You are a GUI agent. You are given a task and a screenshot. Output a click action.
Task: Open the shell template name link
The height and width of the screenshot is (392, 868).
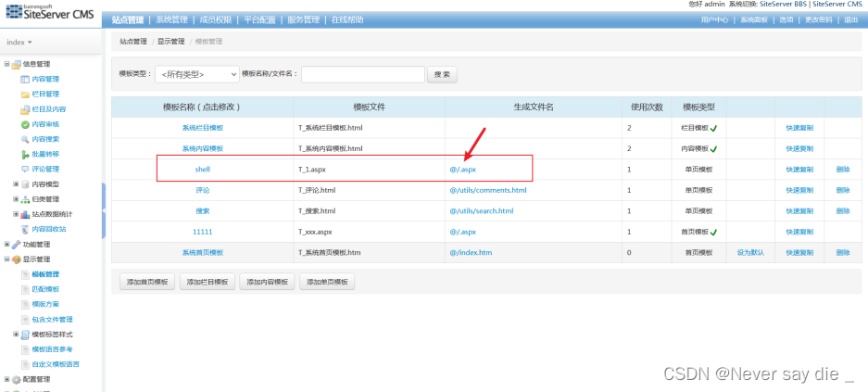pos(203,170)
